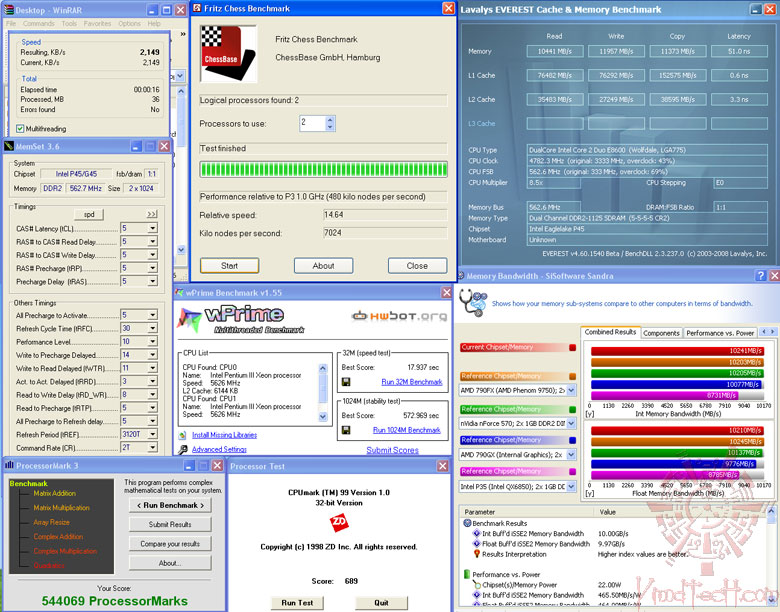The height and width of the screenshot is (612, 780).
Task: Click the spd button in MemSet Timings
Action: [89, 214]
